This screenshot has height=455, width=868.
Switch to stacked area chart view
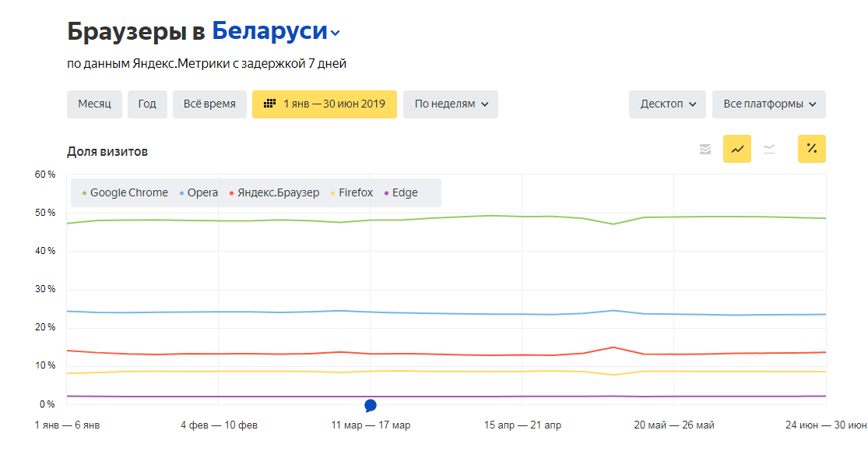tap(705, 149)
